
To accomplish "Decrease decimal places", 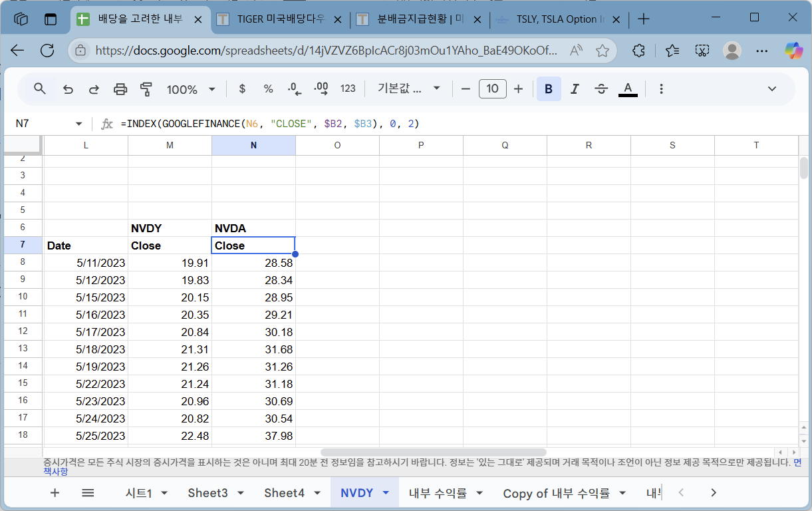I will point(295,89).
